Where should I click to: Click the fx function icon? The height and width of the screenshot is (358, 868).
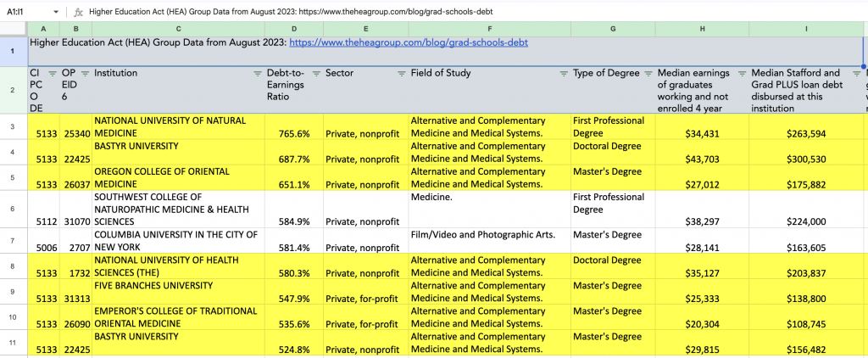(x=78, y=12)
